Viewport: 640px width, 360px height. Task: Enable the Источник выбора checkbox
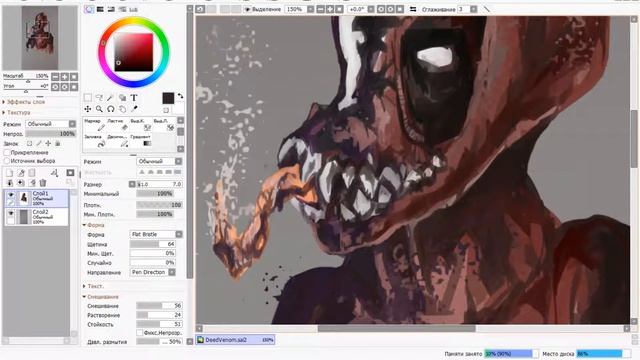pos(7,161)
